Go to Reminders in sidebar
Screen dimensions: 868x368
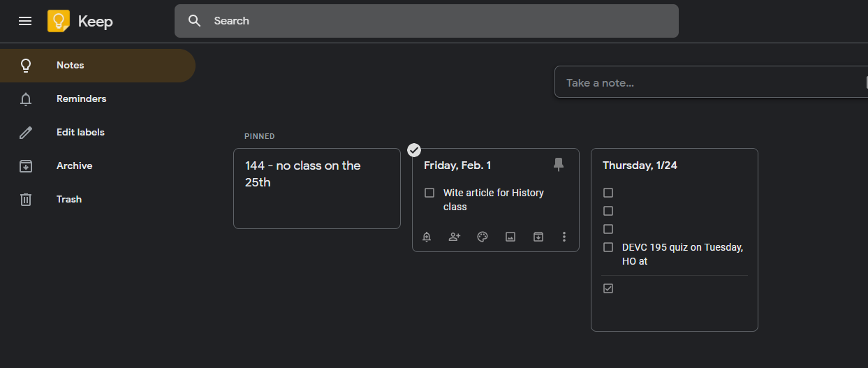[x=81, y=99]
